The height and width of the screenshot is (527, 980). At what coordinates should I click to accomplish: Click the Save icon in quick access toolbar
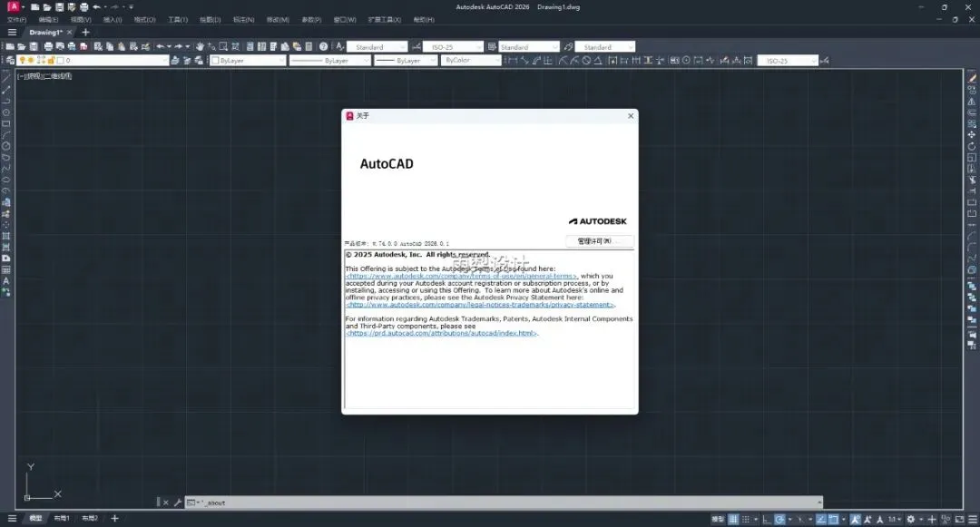point(59,7)
